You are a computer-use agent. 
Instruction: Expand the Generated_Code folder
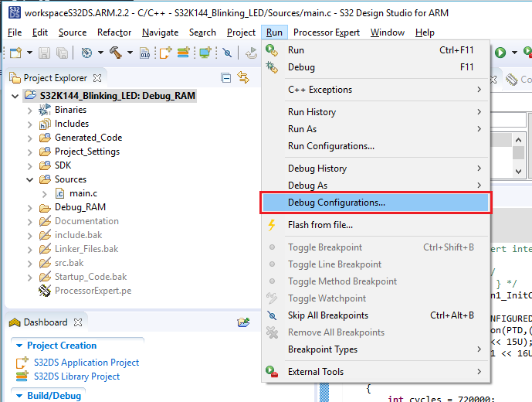tap(29, 138)
